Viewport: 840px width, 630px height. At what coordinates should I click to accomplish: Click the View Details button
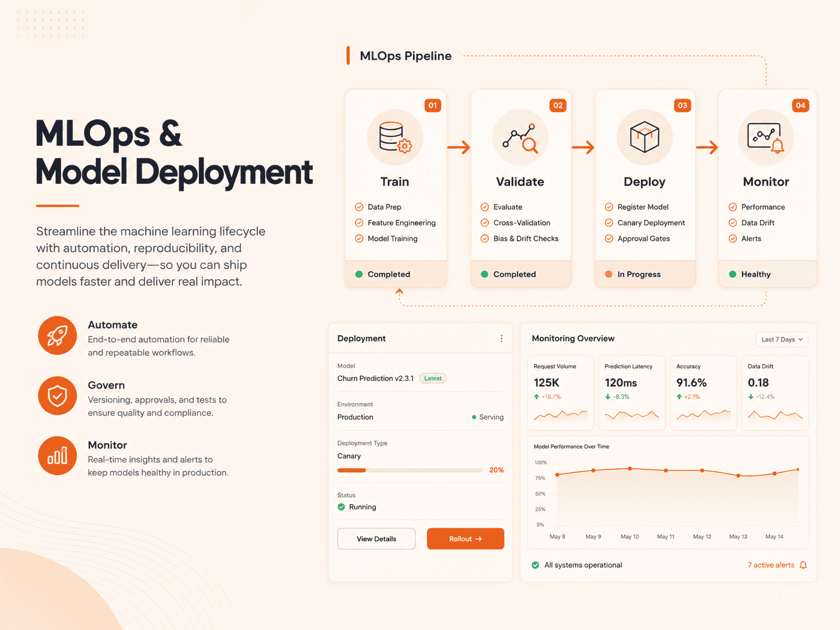(x=376, y=539)
